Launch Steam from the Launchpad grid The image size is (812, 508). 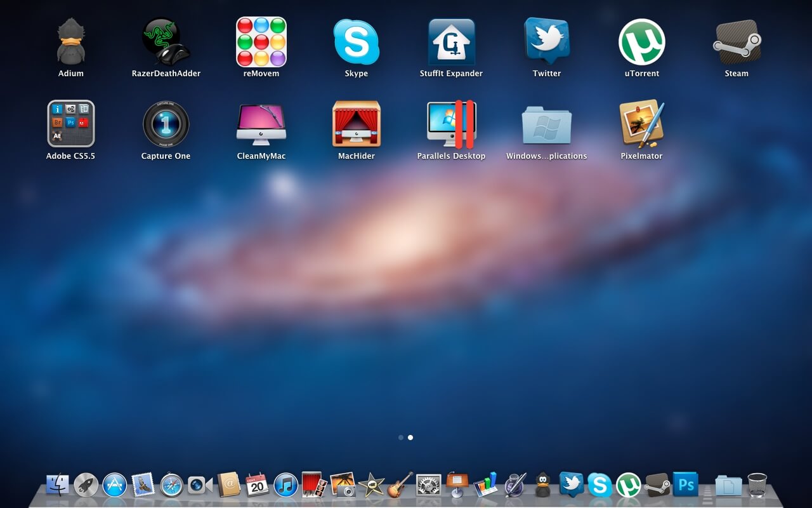coord(737,42)
